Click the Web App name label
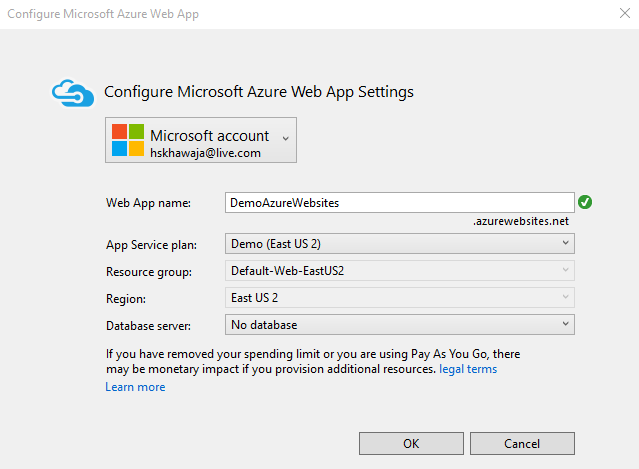639x469 pixels. [148, 203]
